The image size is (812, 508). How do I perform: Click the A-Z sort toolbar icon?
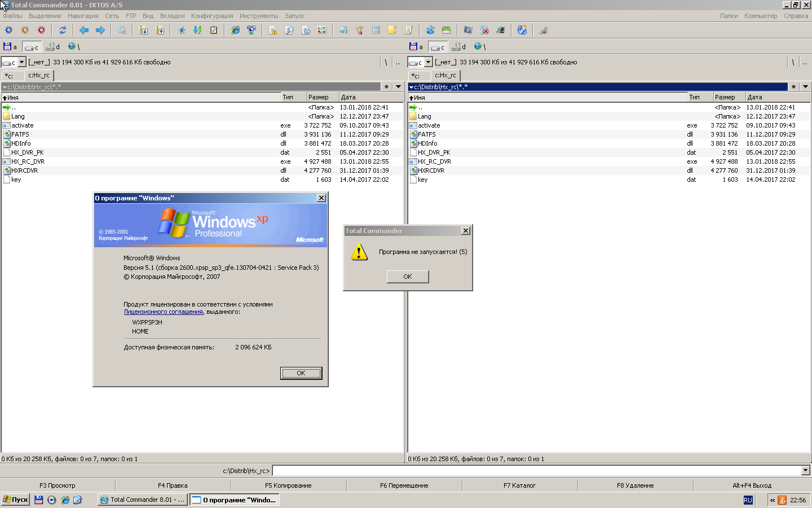[197, 30]
